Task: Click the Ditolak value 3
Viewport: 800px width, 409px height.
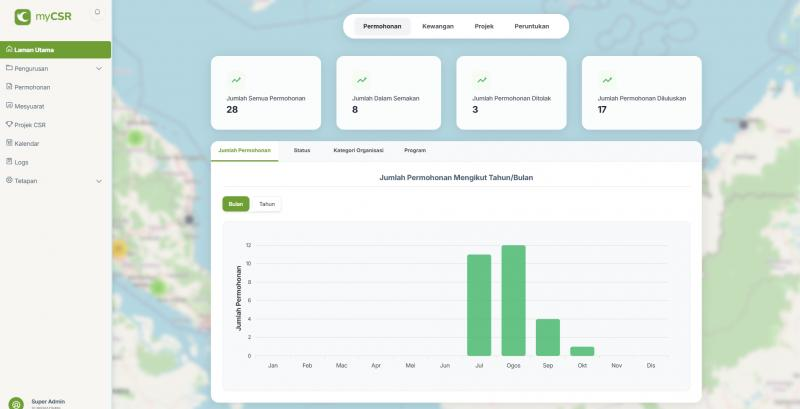Action: coord(475,109)
